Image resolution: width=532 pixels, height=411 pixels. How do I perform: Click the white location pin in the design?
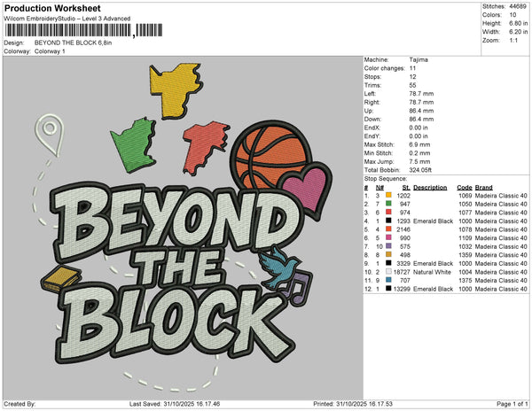[50, 135]
